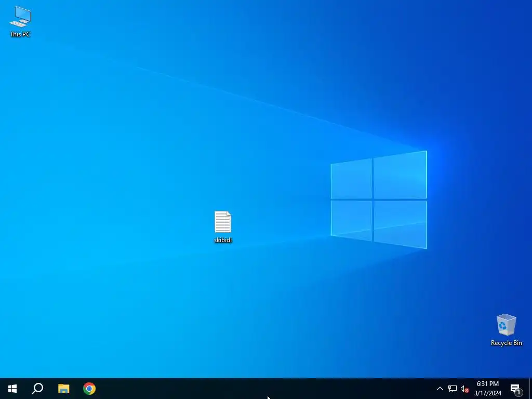Image resolution: width=532 pixels, height=399 pixels.
Task: Launch File Explorer from taskbar
Action: pyautogui.click(x=63, y=389)
